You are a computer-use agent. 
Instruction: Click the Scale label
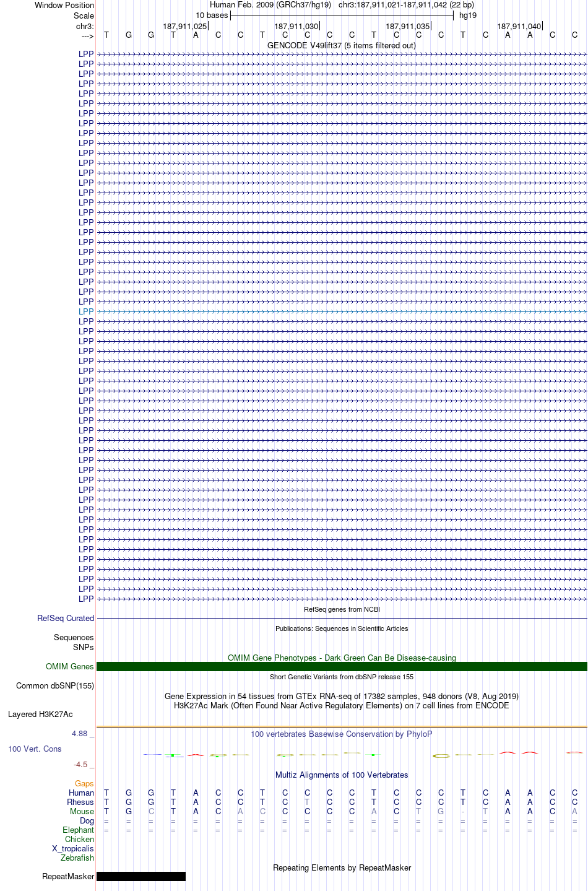point(84,15)
